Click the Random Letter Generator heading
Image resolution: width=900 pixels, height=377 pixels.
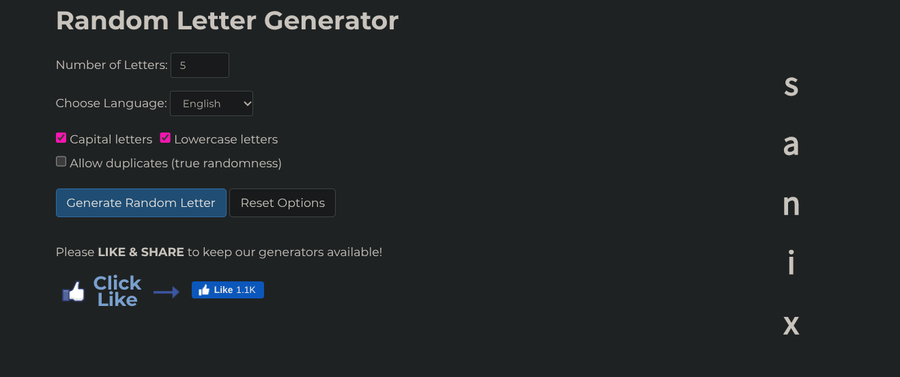click(227, 21)
